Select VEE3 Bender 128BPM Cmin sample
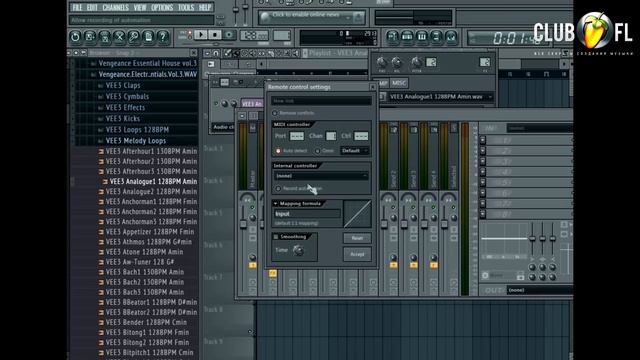 click(x=146, y=322)
